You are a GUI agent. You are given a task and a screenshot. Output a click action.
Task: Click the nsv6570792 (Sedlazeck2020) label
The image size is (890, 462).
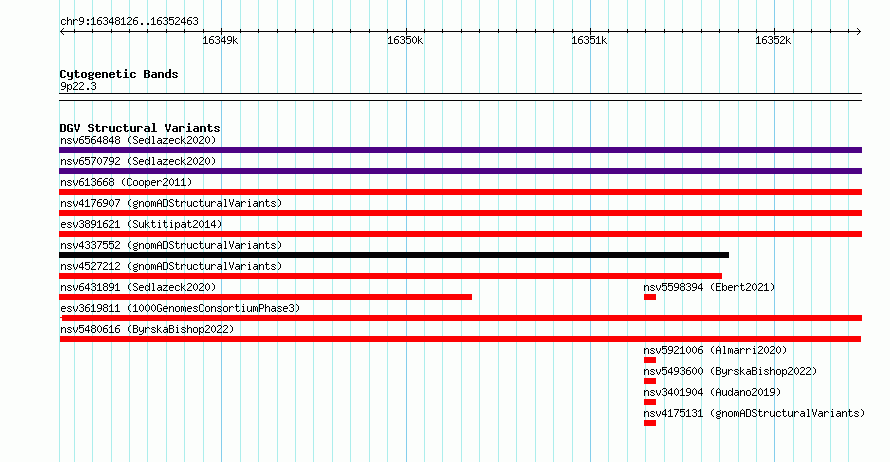[138, 161]
